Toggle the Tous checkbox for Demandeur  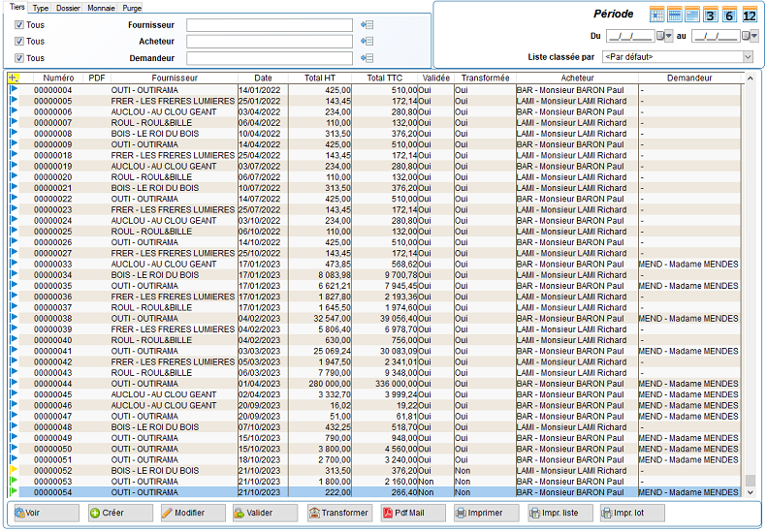click(x=19, y=58)
